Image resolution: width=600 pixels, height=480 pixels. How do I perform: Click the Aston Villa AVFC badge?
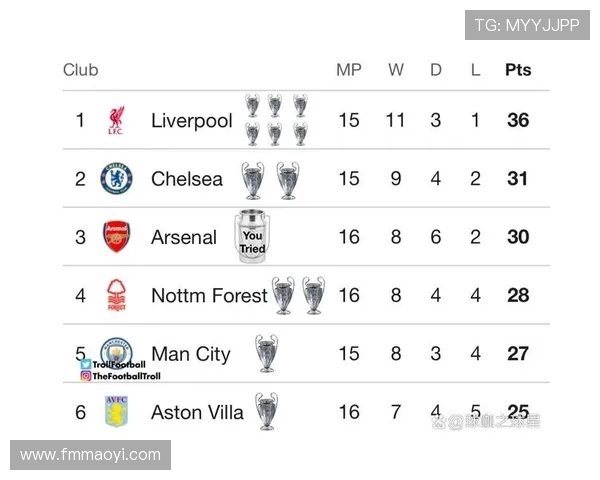point(116,411)
